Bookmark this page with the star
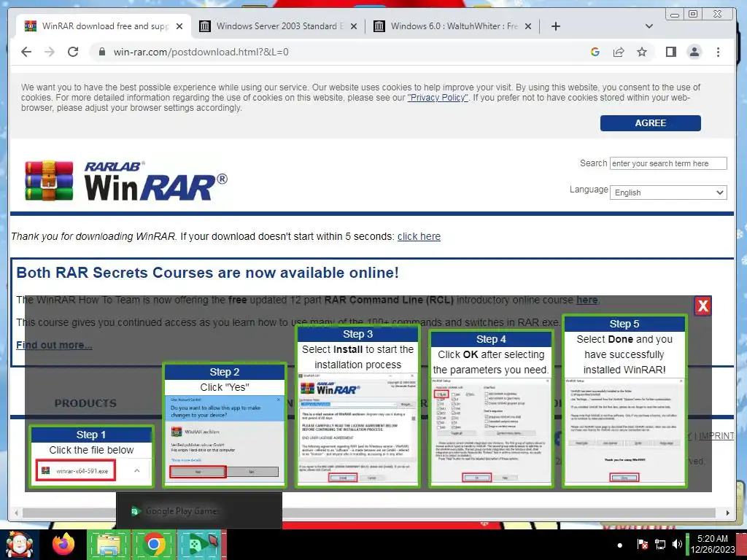 tap(642, 52)
